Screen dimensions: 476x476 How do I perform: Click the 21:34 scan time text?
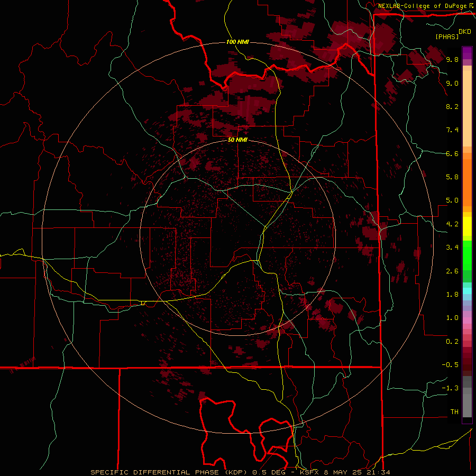pos(379,472)
